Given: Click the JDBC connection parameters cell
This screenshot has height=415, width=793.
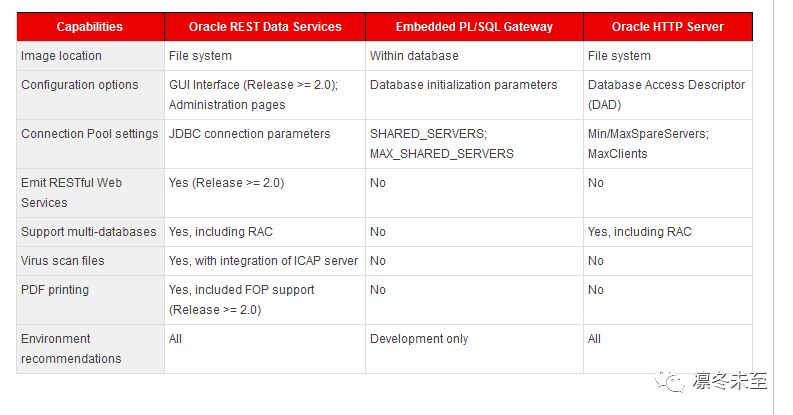Looking at the screenshot, I should click(250, 134).
